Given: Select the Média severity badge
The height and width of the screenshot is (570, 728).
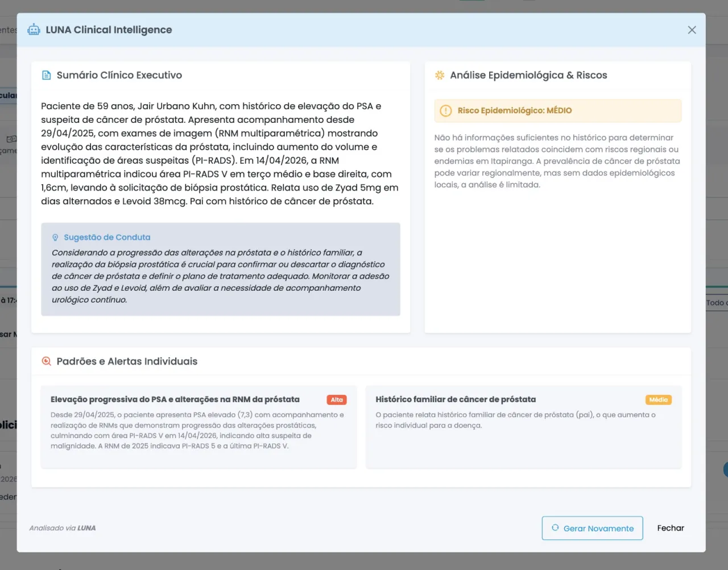Looking at the screenshot, I should 659,400.
